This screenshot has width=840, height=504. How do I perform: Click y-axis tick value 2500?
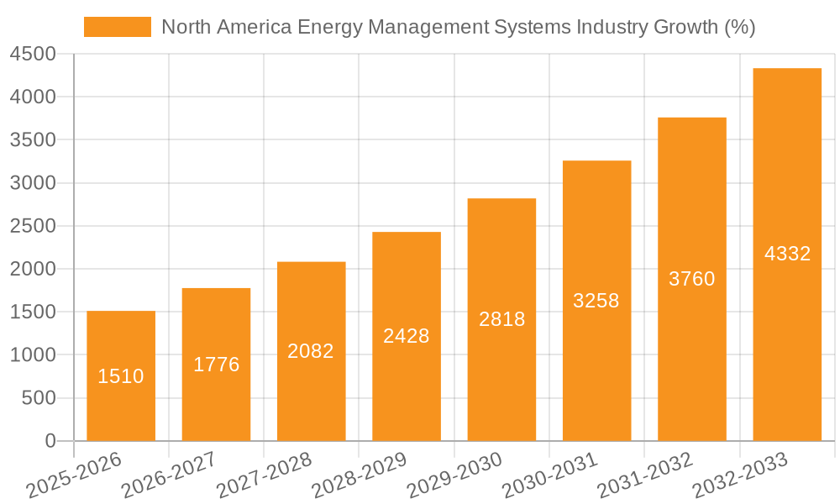(33, 225)
